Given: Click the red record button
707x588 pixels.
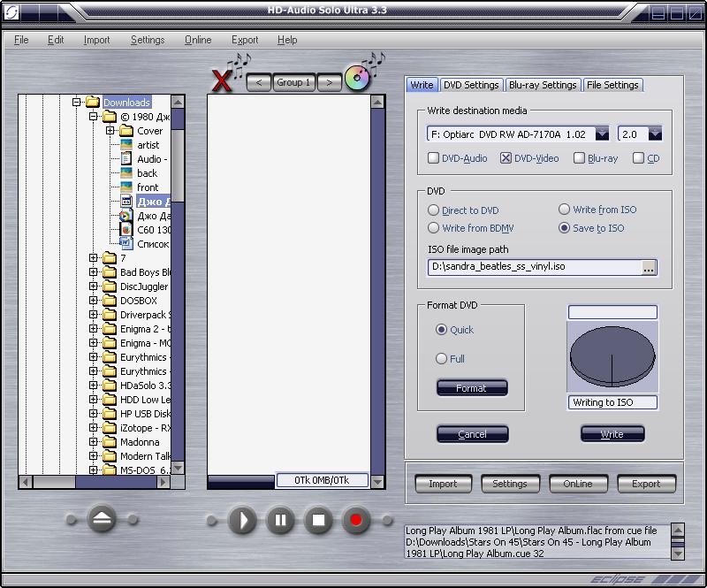Looking at the screenshot, I should [356, 520].
